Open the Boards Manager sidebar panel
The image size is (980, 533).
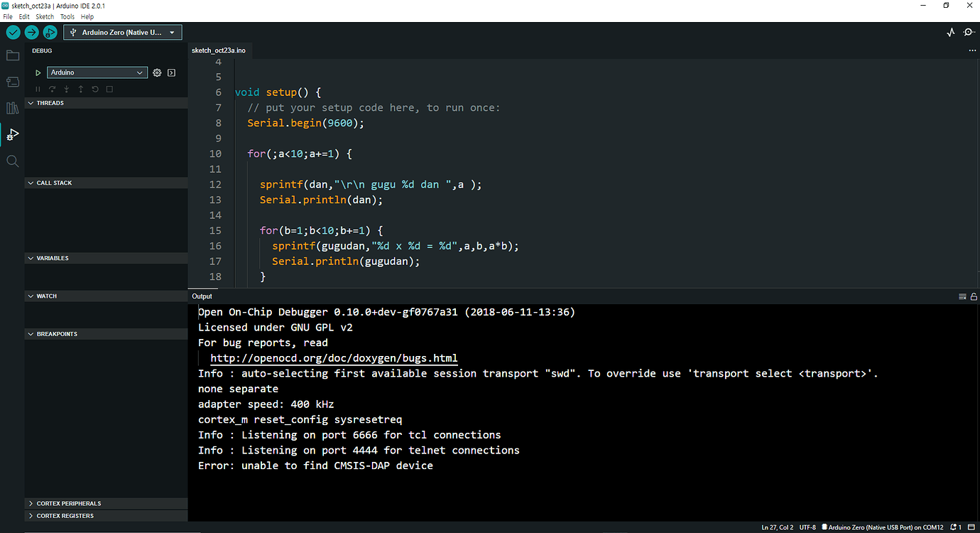point(12,81)
